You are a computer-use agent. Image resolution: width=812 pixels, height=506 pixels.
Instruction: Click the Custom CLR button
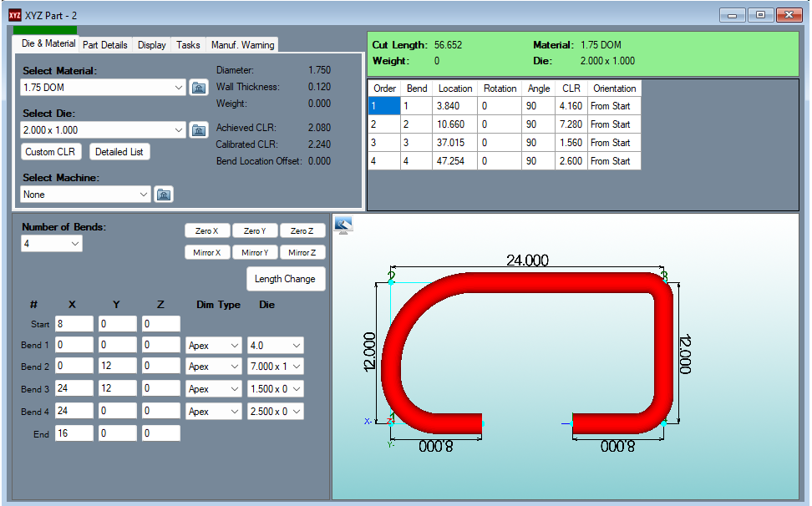pyautogui.click(x=50, y=152)
